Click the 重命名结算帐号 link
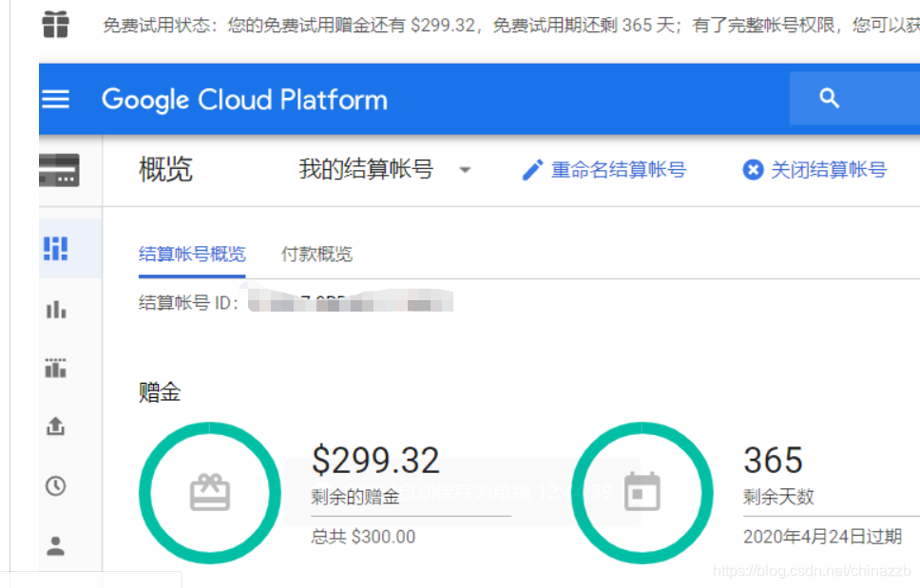Image resolution: width=920 pixels, height=588 pixels. 619,170
